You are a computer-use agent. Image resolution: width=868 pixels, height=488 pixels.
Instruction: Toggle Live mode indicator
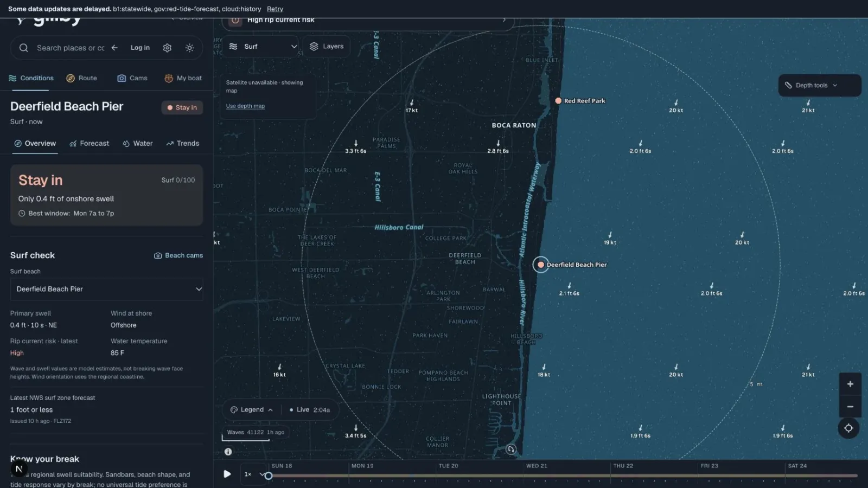[310, 410]
